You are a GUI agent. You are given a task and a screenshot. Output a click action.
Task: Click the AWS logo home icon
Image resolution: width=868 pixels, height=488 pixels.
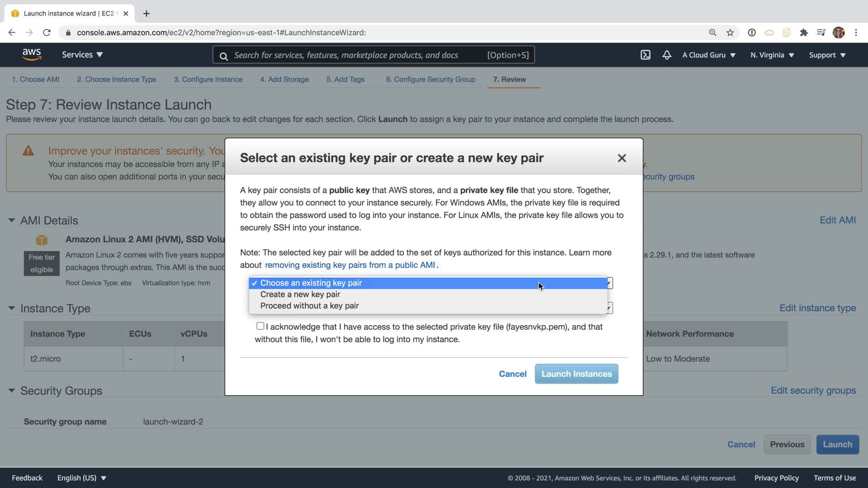(32, 55)
